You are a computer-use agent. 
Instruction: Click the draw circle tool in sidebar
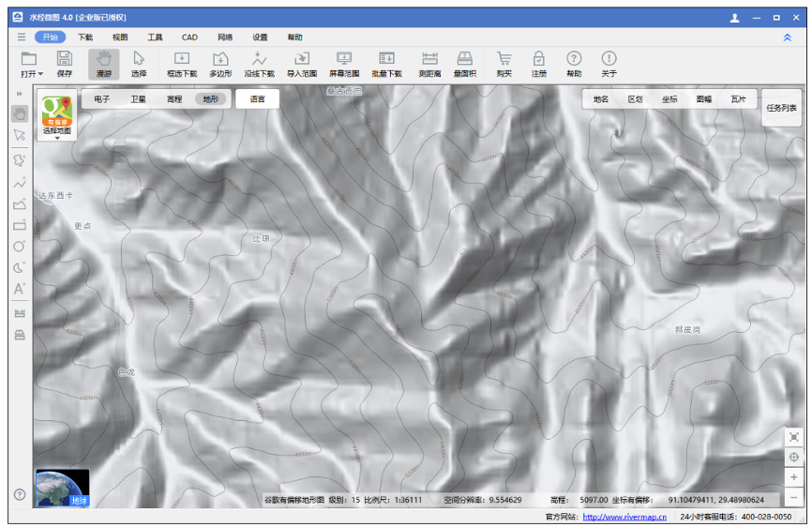pyautogui.click(x=19, y=246)
